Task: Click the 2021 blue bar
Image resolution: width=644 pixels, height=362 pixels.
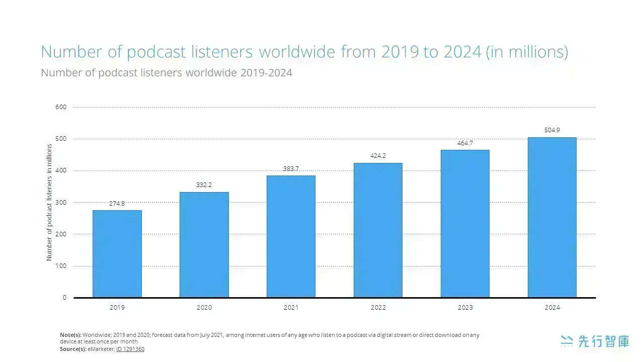Action: click(x=291, y=236)
